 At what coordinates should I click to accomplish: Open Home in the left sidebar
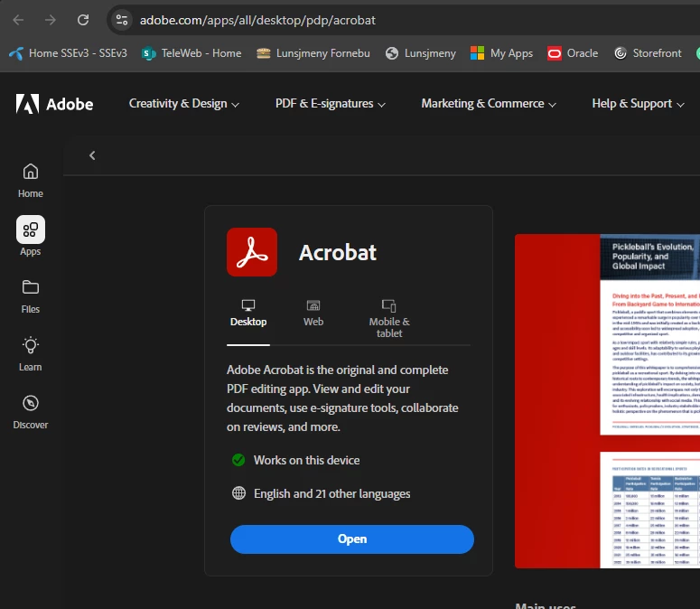[x=31, y=181]
